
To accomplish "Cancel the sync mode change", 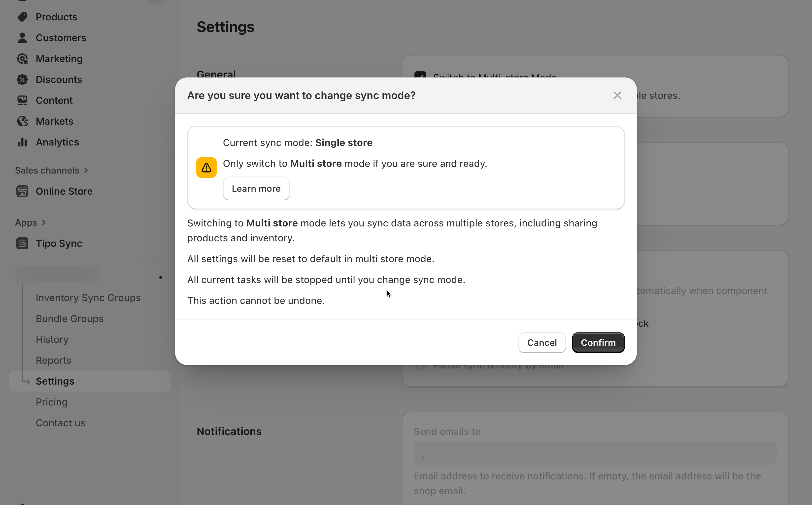I will point(542,343).
